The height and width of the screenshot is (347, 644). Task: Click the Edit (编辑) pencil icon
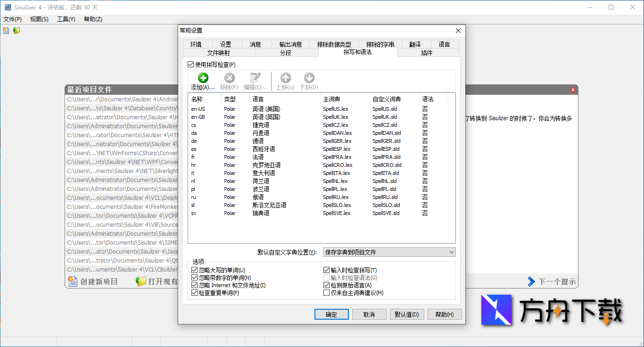255,77
